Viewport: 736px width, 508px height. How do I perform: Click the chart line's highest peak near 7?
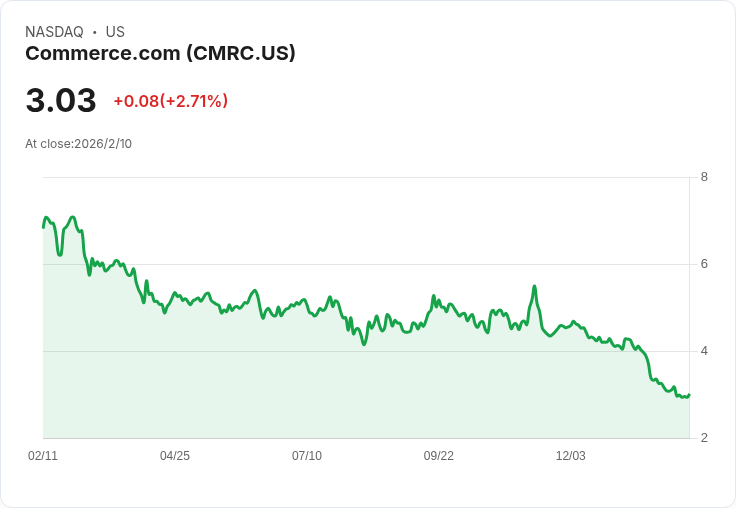coord(72,217)
